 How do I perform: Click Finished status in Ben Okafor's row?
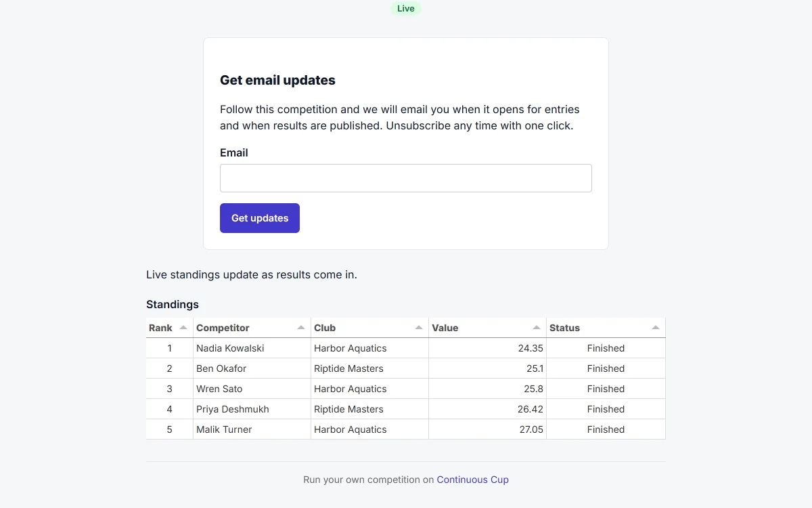(x=606, y=368)
